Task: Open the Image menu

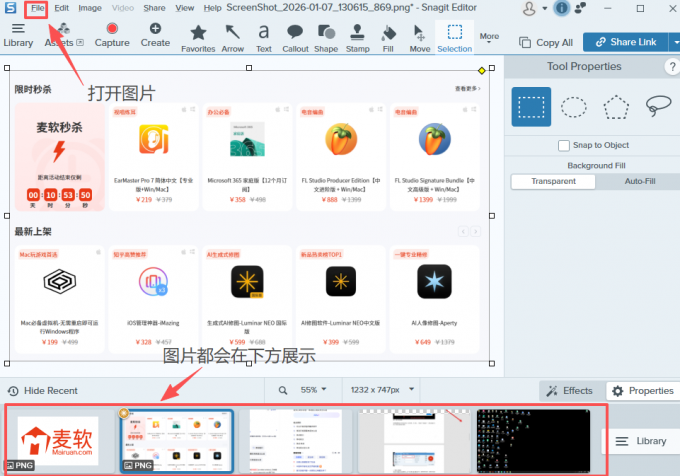Action: pyautogui.click(x=90, y=8)
